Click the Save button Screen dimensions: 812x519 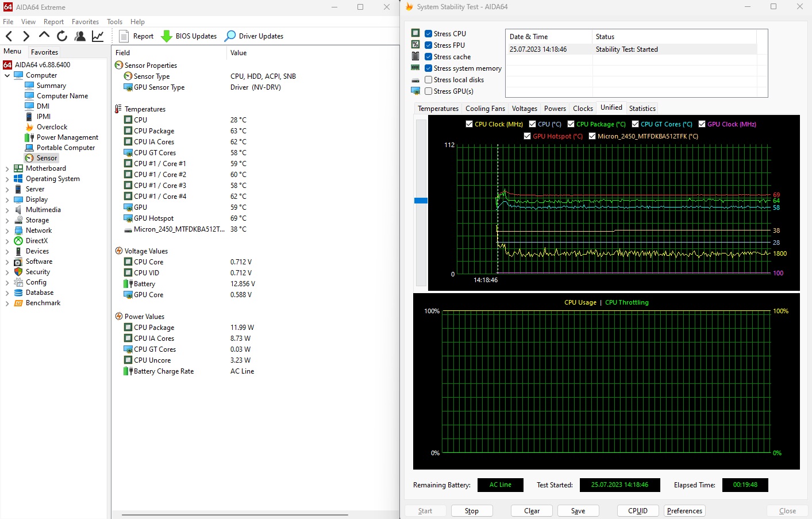point(578,511)
